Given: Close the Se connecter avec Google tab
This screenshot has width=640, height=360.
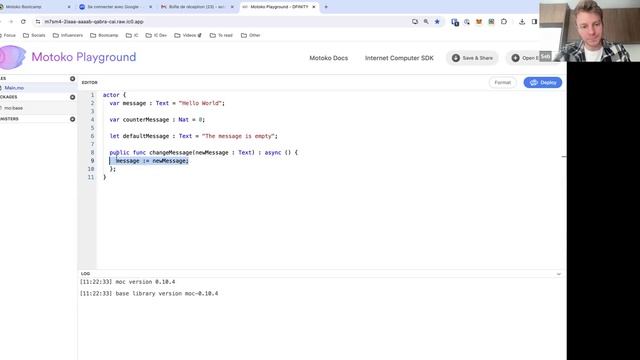Looking at the screenshot, I should [x=150, y=7].
